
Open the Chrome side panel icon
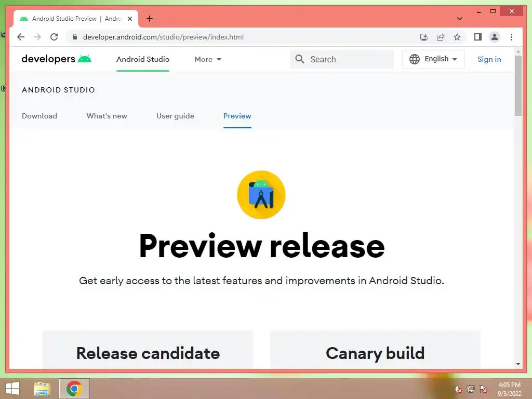point(478,37)
